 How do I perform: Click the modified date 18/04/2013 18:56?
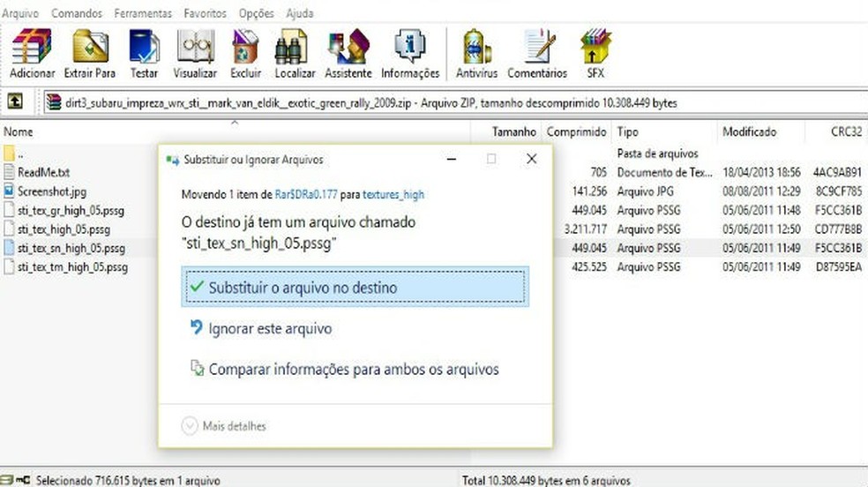(761, 172)
